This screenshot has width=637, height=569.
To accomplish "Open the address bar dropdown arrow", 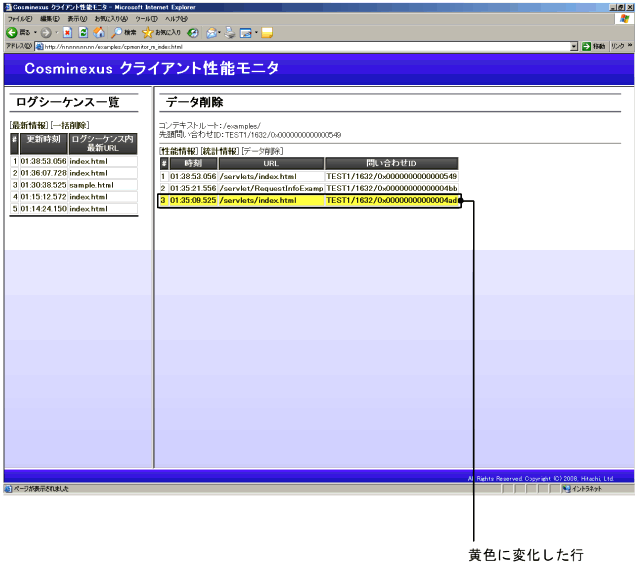I will click(x=574, y=47).
